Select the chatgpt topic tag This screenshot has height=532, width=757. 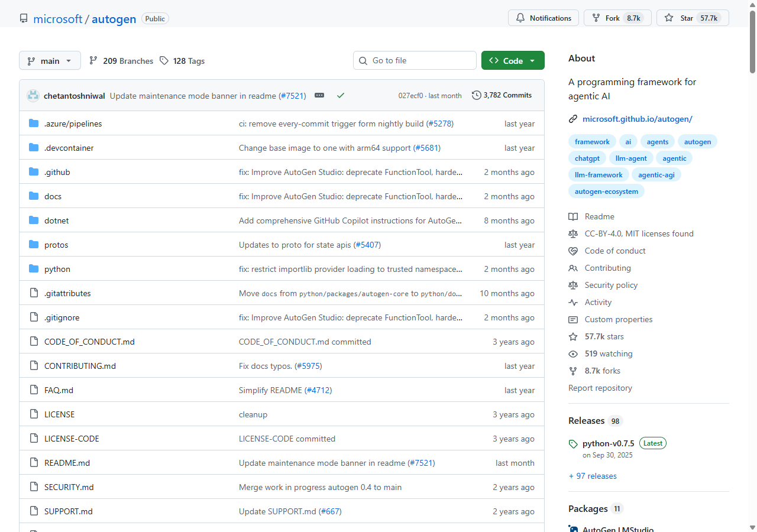587,158
